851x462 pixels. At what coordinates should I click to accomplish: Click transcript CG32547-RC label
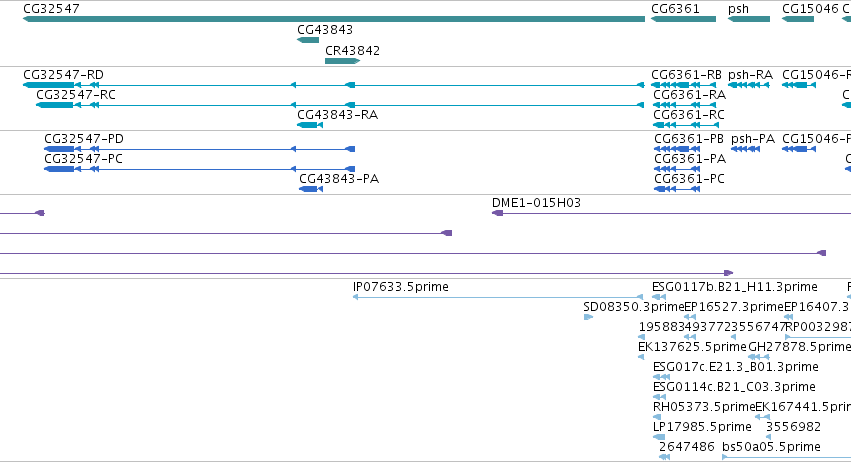(76, 94)
